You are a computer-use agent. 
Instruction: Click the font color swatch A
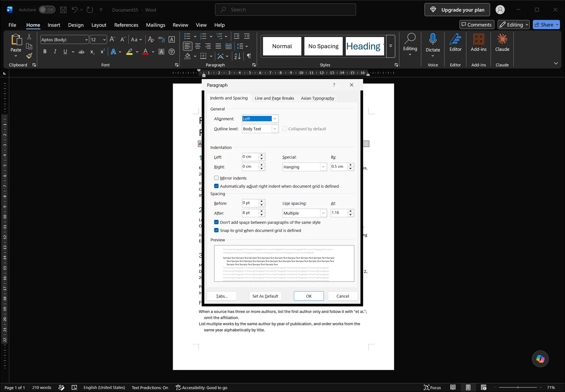click(x=145, y=52)
